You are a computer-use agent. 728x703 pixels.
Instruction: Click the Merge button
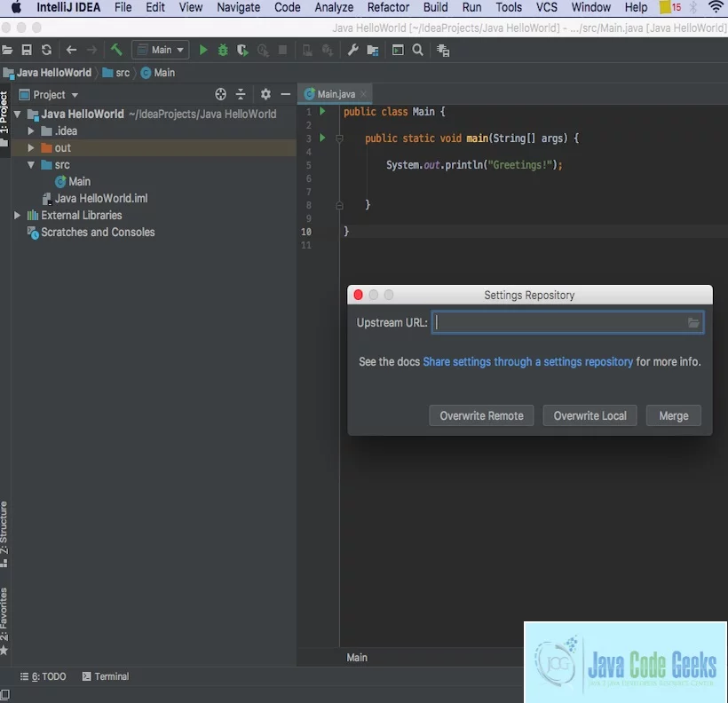[x=674, y=415]
